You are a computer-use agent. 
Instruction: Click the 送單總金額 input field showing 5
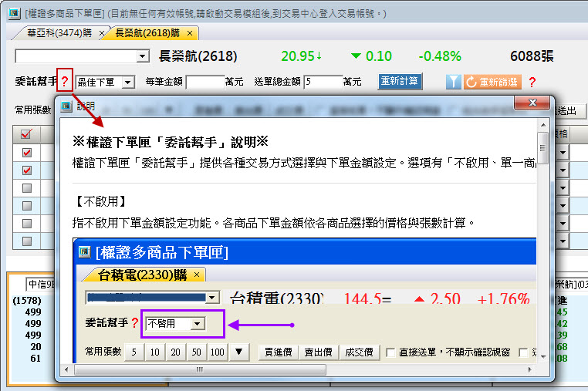point(323,82)
